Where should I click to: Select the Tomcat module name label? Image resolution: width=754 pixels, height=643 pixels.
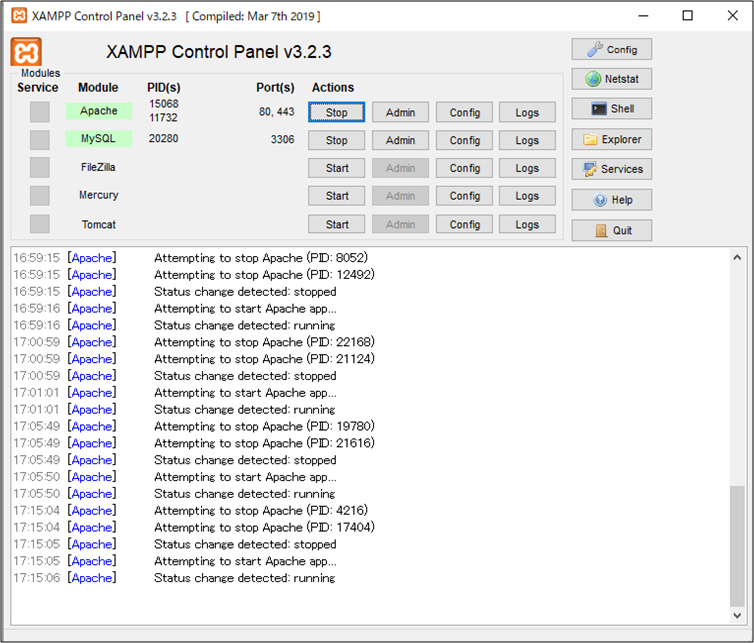click(99, 225)
